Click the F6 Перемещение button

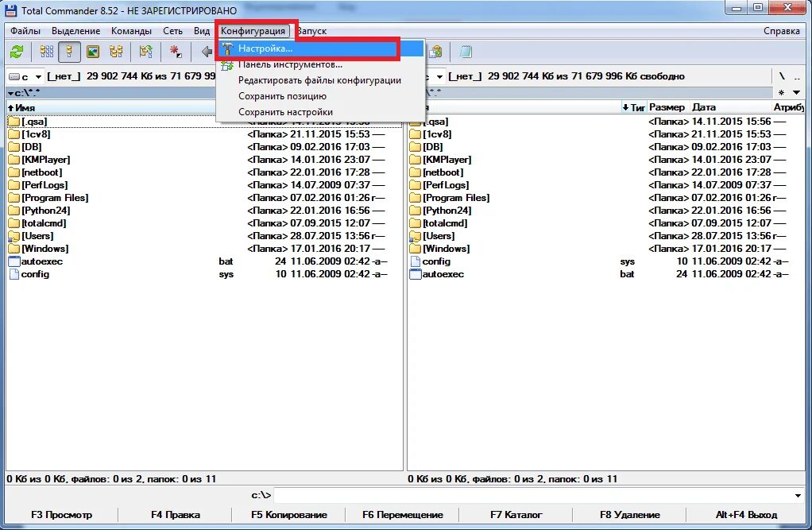[x=403, y=515]
